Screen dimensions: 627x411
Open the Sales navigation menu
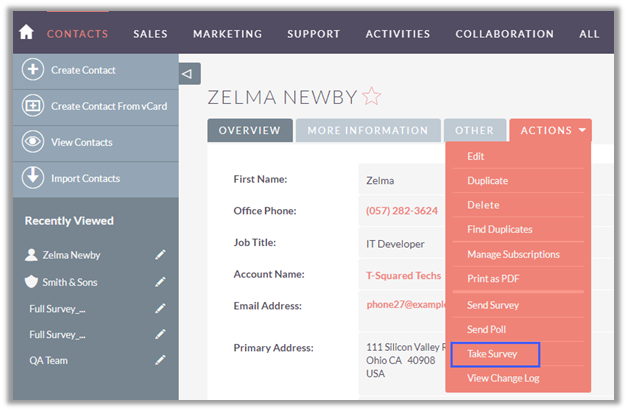point(150,34)
